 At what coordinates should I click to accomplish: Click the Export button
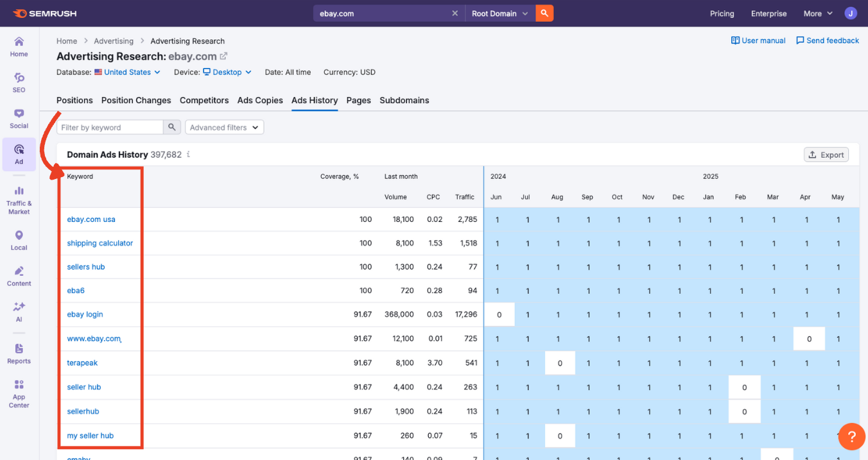pyautogui.click(x=826, y=154)
